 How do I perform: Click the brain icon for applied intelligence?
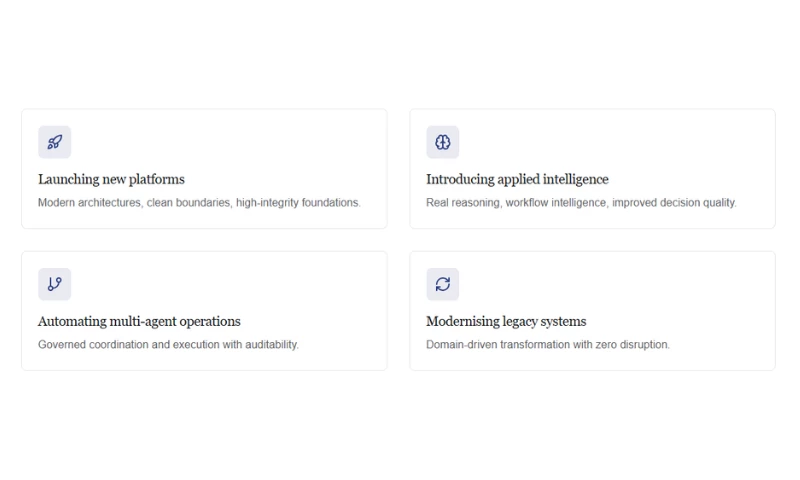[x=442, y=142]
